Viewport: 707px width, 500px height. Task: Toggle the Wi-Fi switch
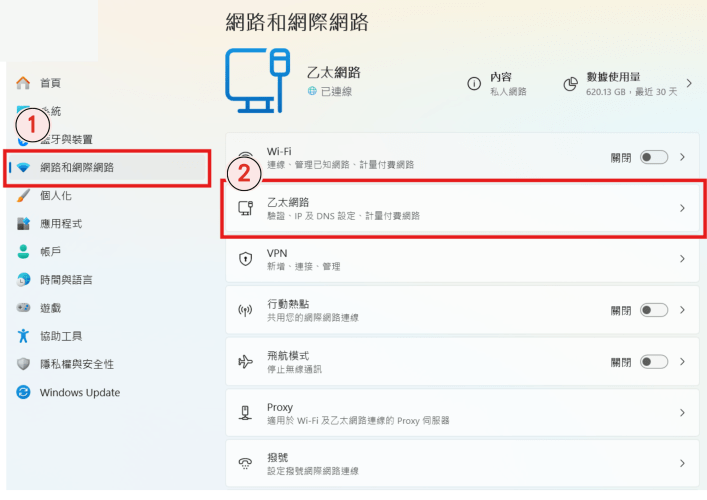coord(654,157)
